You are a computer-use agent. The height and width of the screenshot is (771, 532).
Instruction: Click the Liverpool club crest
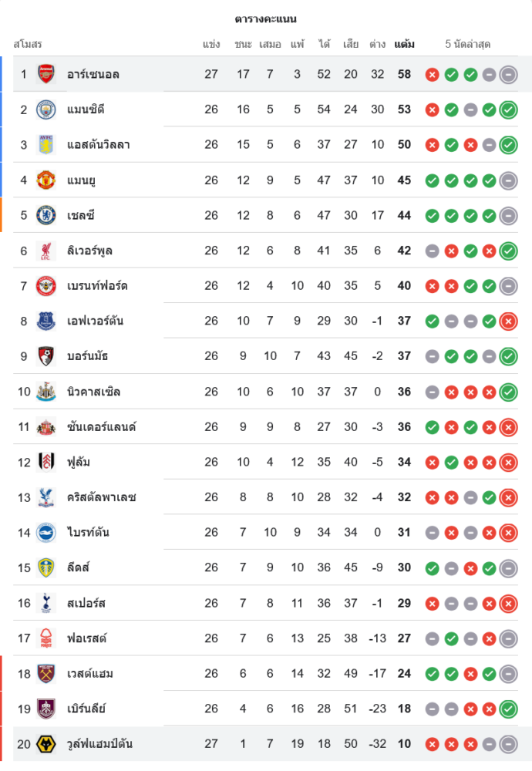click(46, 251)
